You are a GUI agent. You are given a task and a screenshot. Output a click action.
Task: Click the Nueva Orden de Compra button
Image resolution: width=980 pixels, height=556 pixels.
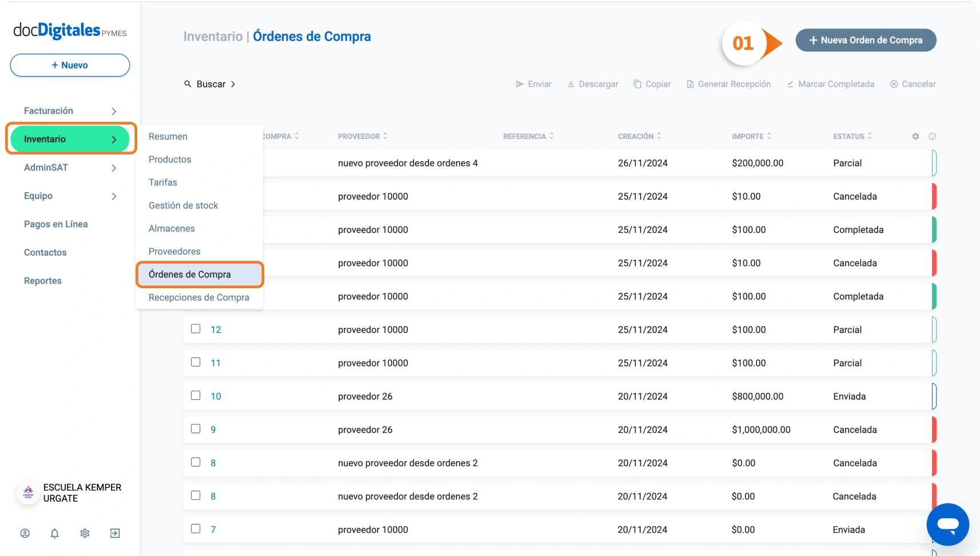click(x=866, y=40)
